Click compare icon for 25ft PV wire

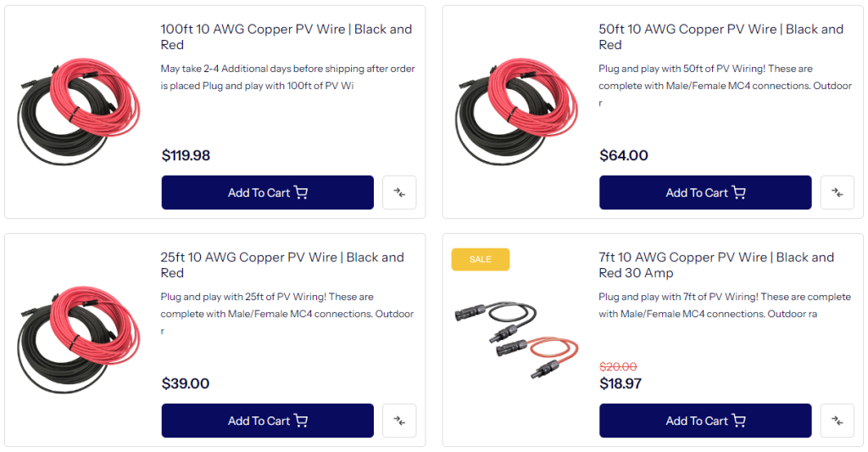click(x=399, y=421)
